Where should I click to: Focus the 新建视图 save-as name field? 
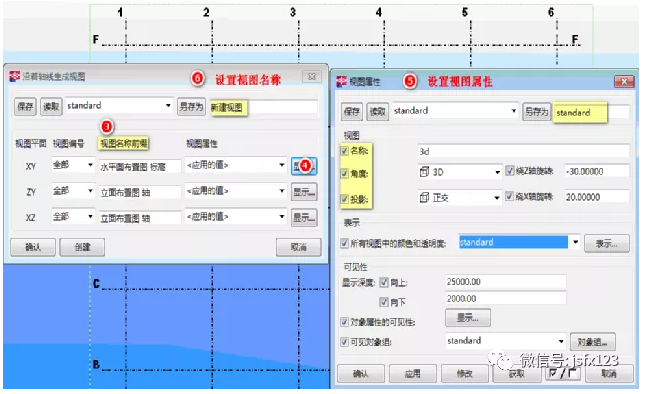click(x=264, y=107)
